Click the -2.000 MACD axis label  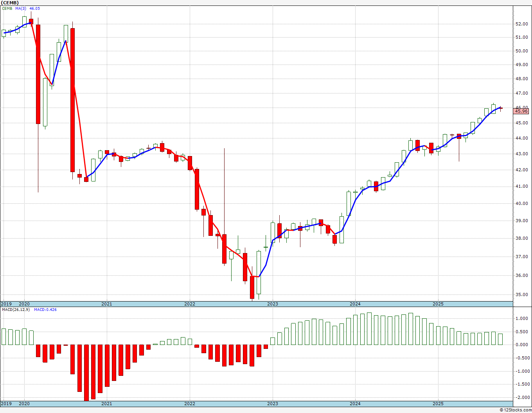tap(522, 397)
